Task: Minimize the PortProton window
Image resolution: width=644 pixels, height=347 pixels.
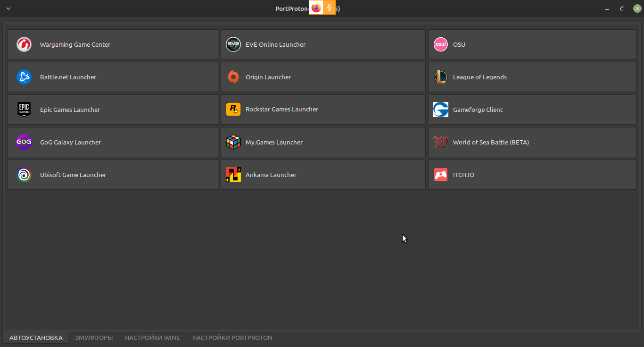Action: coord(608,8)
